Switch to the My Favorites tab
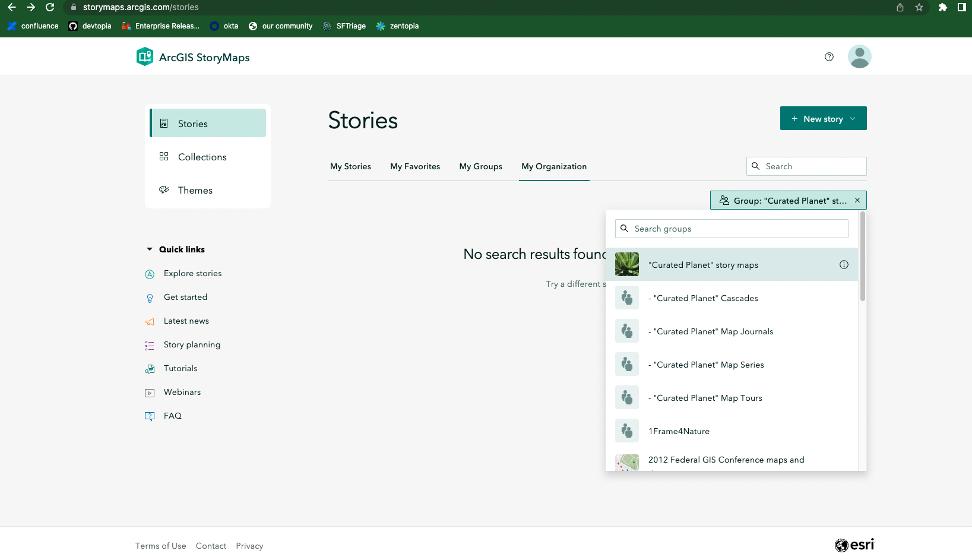Image resolution: width=972 pixels, height=560 pixels. click(415, 166)
